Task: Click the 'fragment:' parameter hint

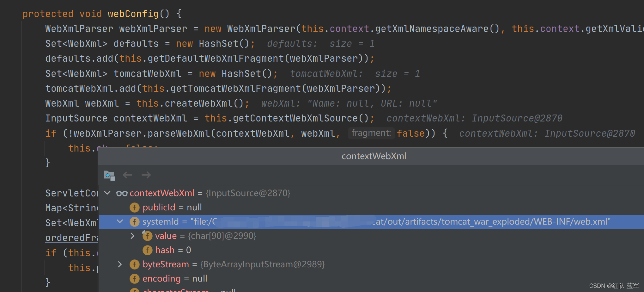Action: pyautogui.click(x=371, y=133)
